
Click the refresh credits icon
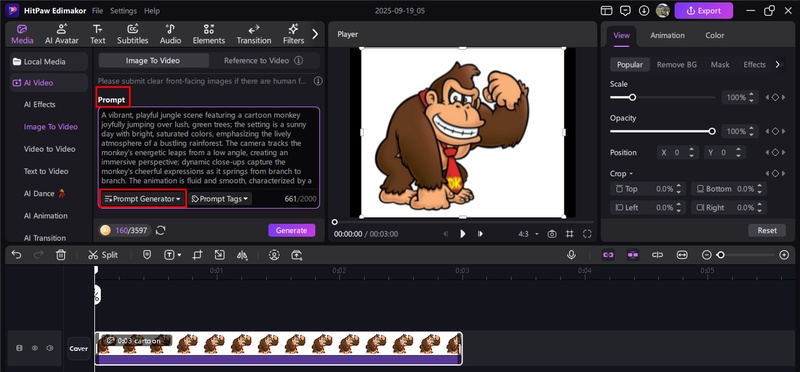(x=161, y=230)
